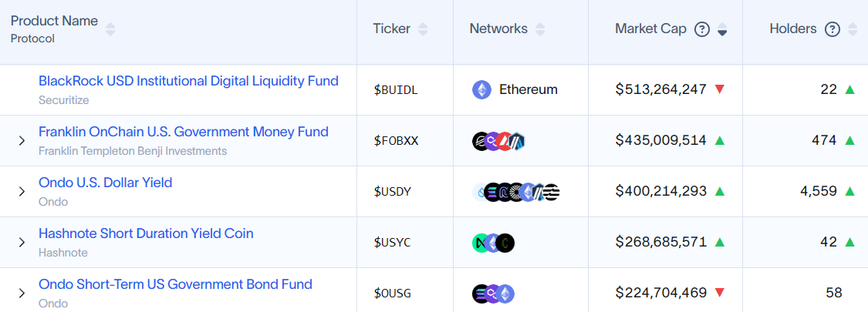This screenshot has width=868, height=312.
Task: Open BlackRock USD Institutional Digital Liquidity Fund
Action: pos(188,81)
